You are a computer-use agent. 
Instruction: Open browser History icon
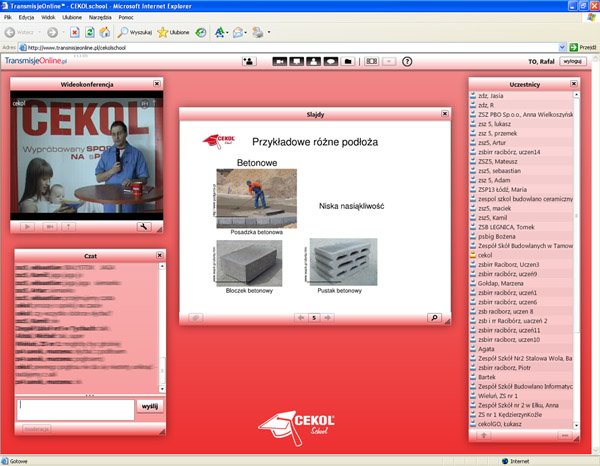point(201,33)
